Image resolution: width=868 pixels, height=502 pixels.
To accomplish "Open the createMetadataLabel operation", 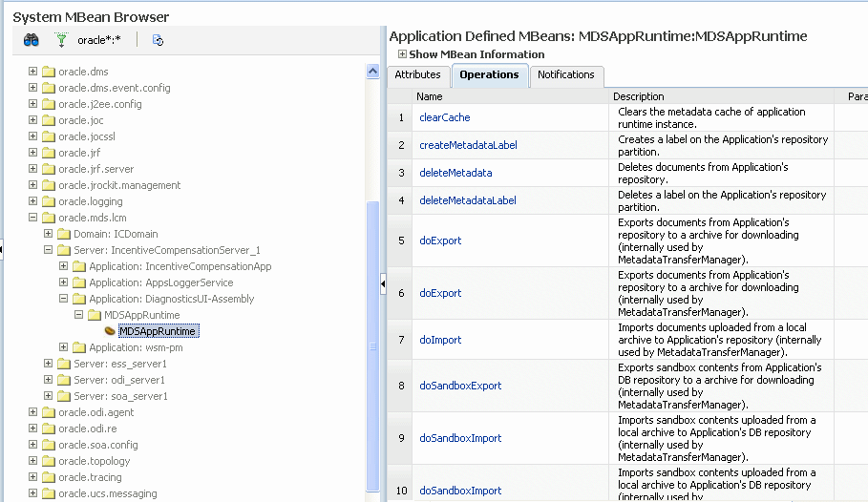I will tap(468, 145).
